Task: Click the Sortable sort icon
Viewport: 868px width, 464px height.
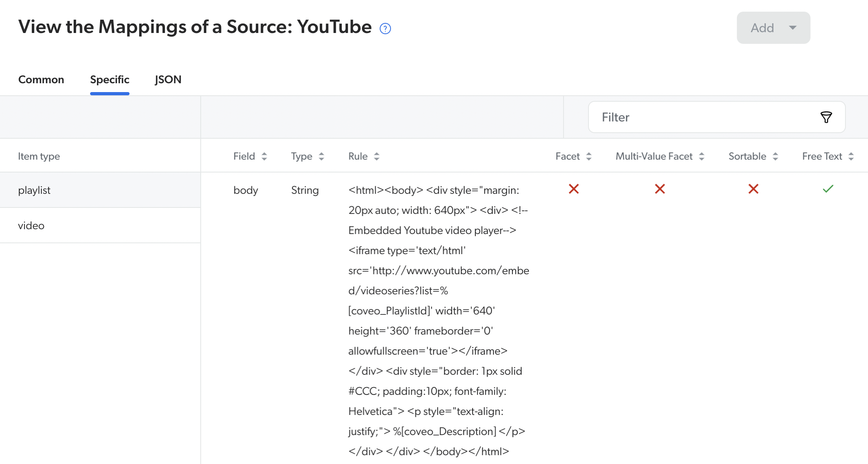Action: [x=775, y=156]
